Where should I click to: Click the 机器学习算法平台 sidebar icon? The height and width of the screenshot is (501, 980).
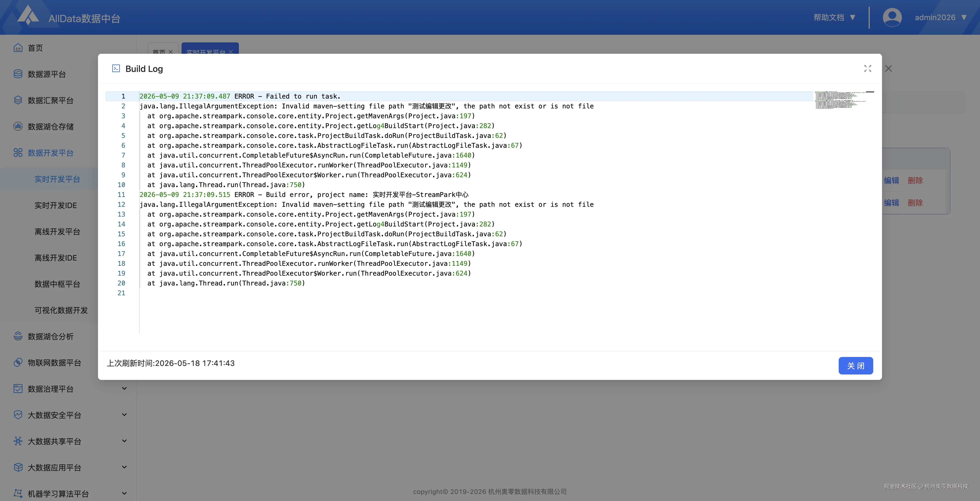tap(18, 493)
